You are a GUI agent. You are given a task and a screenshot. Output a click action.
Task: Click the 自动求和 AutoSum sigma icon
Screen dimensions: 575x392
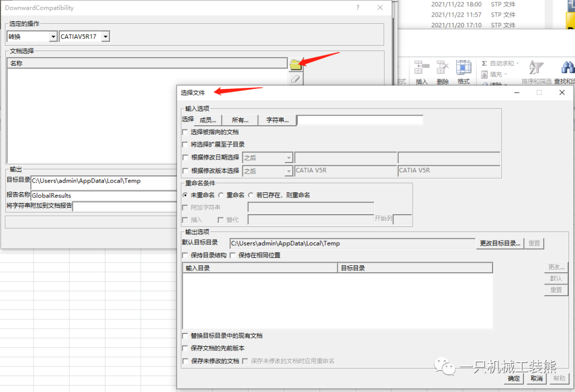pos(484,63)
